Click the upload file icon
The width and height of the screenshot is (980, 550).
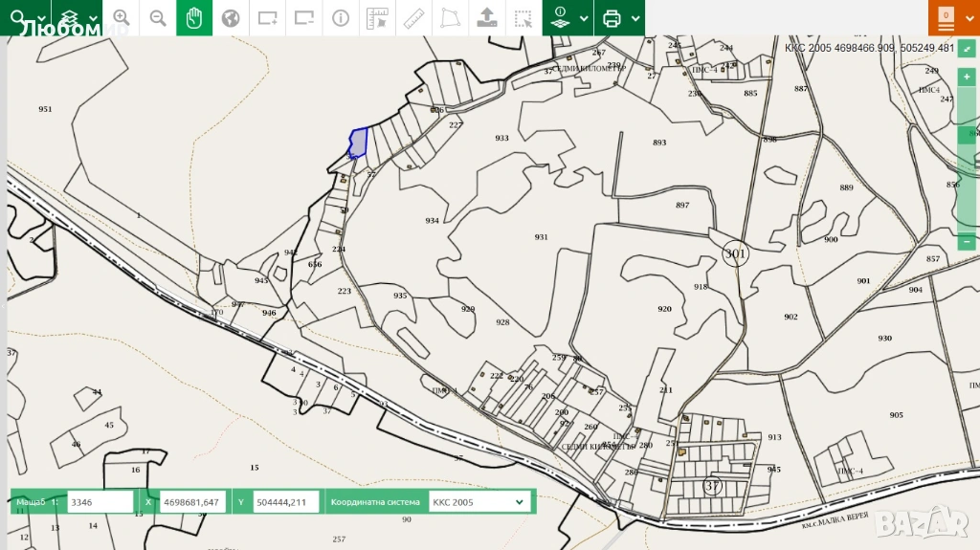pos(486,18)
